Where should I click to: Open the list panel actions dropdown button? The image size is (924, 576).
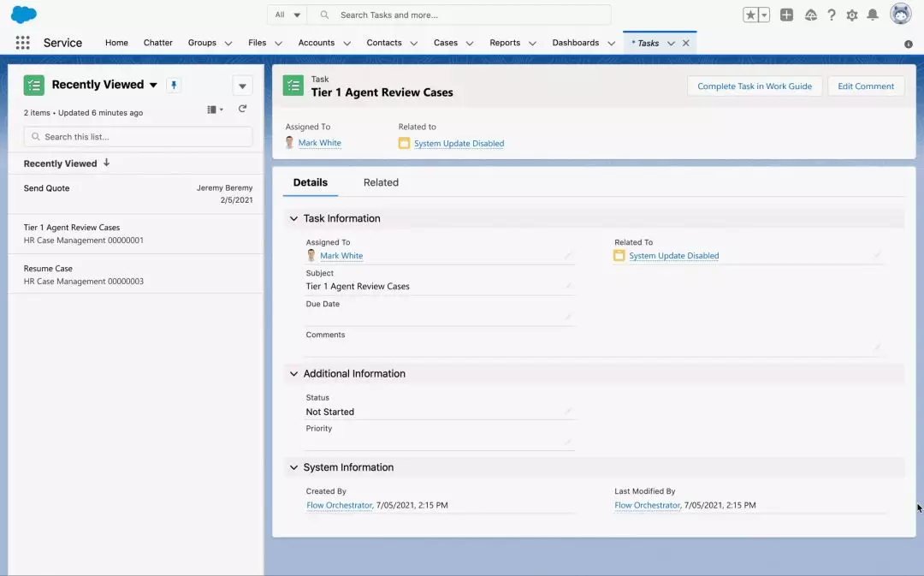point(242,86)
